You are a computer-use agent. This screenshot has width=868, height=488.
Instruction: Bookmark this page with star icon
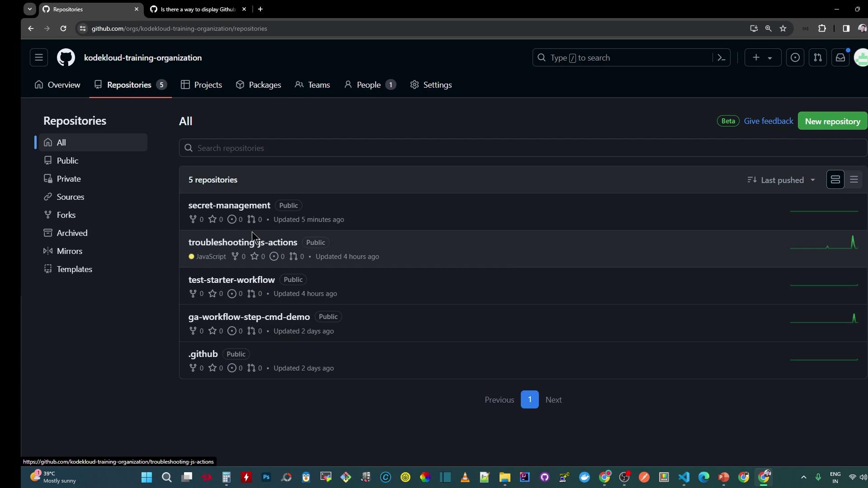click(x=783, y=28)
